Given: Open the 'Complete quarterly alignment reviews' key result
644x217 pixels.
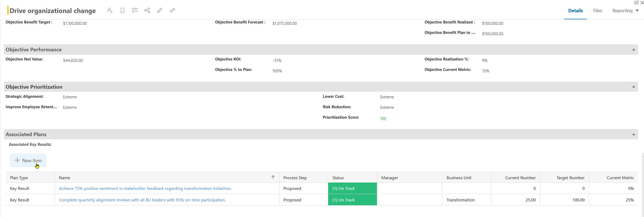Looking at the screenshot, I should [142, 200].
